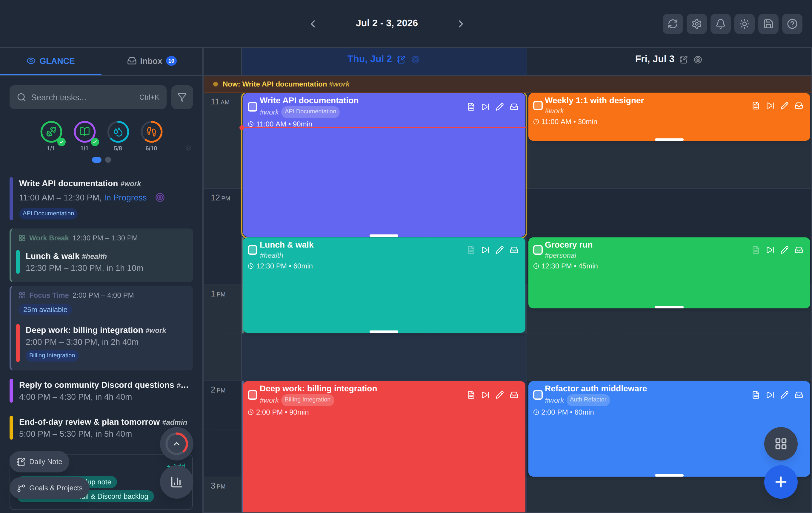
Task: Click the sync refresh icon in header
Action: point(673,24)
